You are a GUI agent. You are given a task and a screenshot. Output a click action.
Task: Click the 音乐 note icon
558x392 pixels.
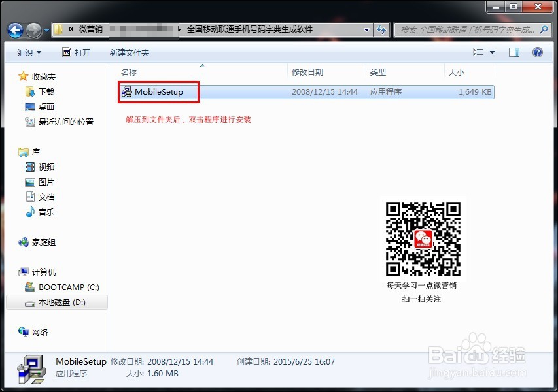[x=30, y=212]
